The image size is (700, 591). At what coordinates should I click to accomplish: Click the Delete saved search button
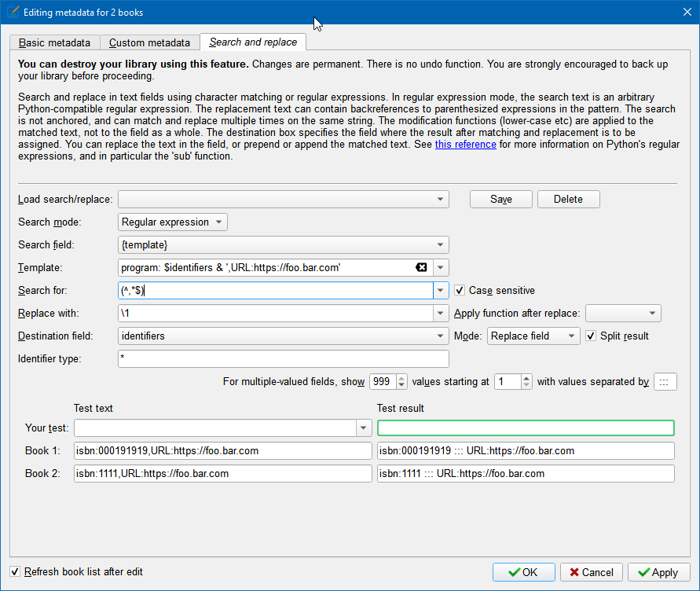(568, 199)
